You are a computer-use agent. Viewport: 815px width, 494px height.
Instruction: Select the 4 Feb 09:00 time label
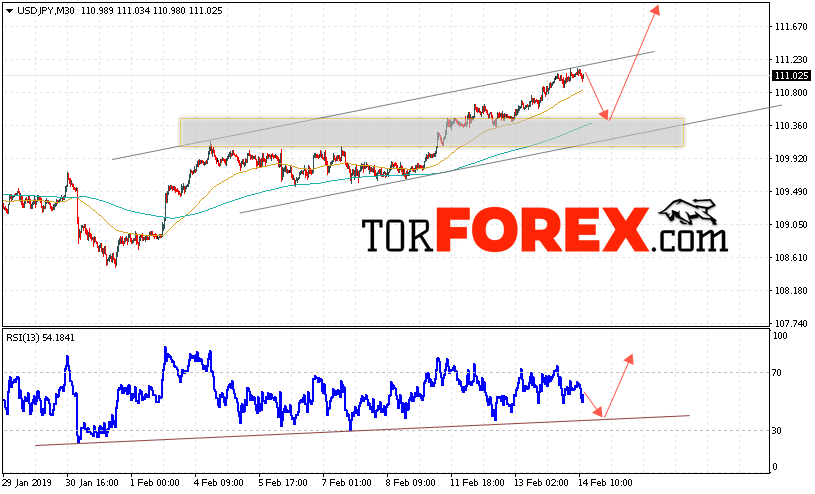click(219, 483)
